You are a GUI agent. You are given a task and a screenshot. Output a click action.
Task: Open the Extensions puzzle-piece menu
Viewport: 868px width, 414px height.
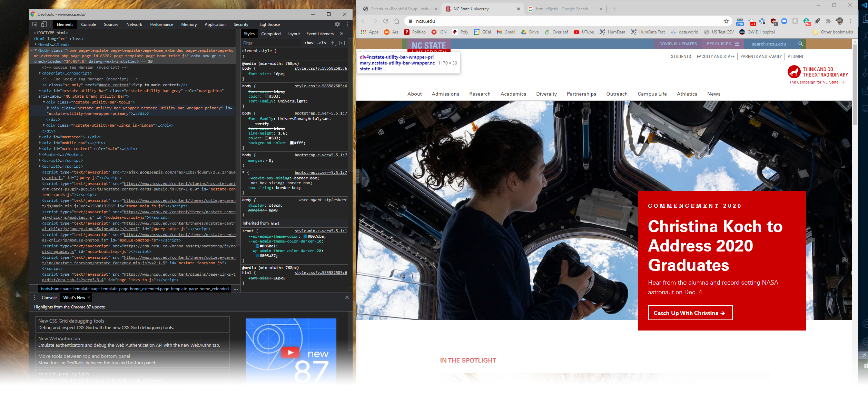coord(828,21)
